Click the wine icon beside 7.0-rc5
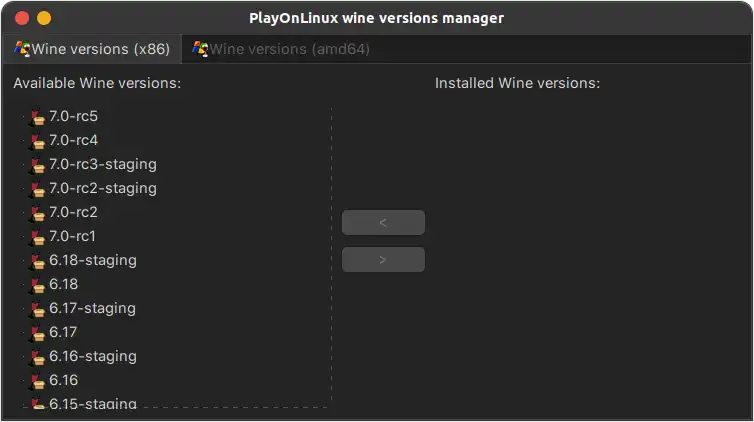This screenshot has width=754, height=422. click(37, 117)
